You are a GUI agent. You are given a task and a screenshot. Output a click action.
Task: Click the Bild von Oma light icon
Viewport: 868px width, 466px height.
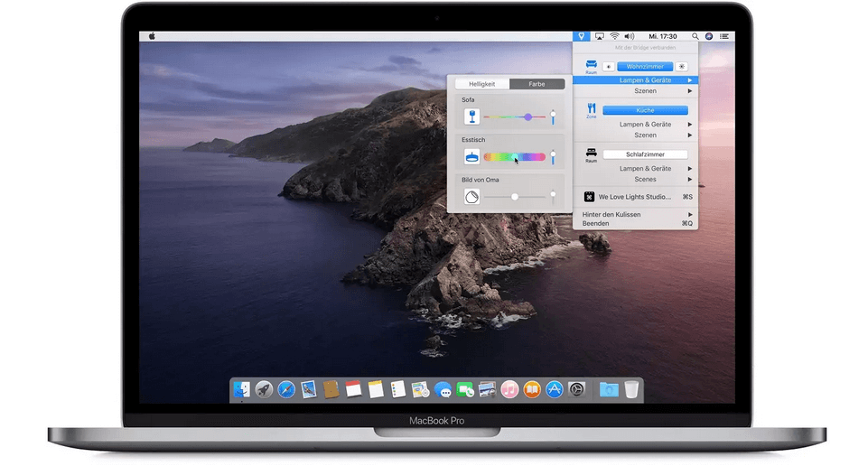471,196
